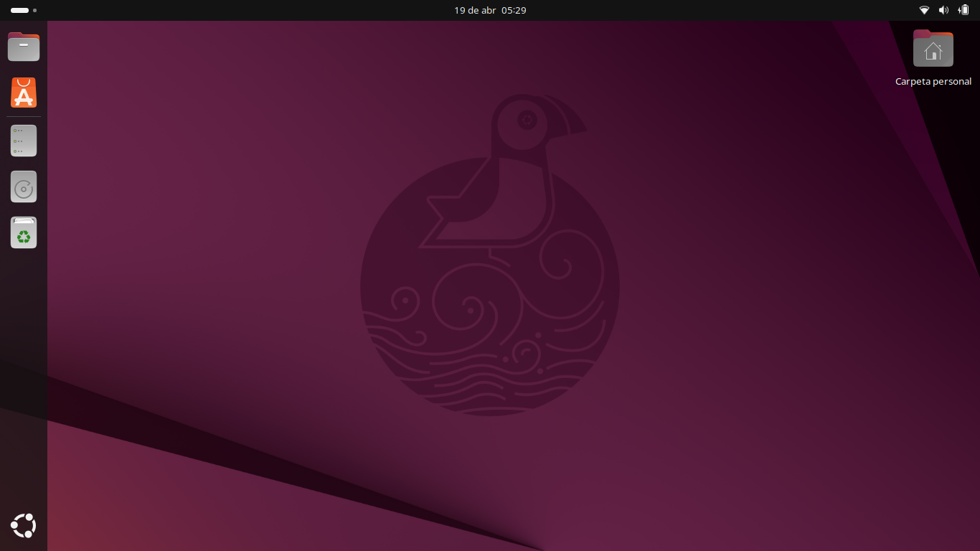Toggle the Activities overview via the top-left pill

click(19, 10)
